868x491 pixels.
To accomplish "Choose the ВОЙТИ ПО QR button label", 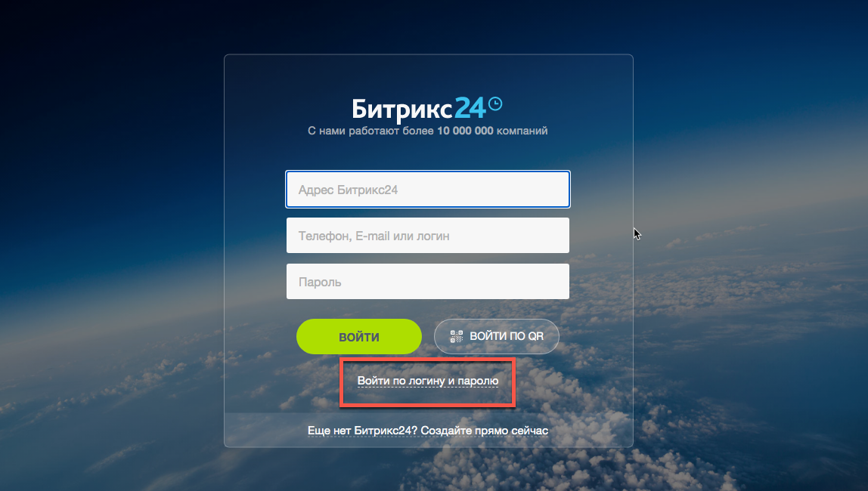I will click(507, 336).
